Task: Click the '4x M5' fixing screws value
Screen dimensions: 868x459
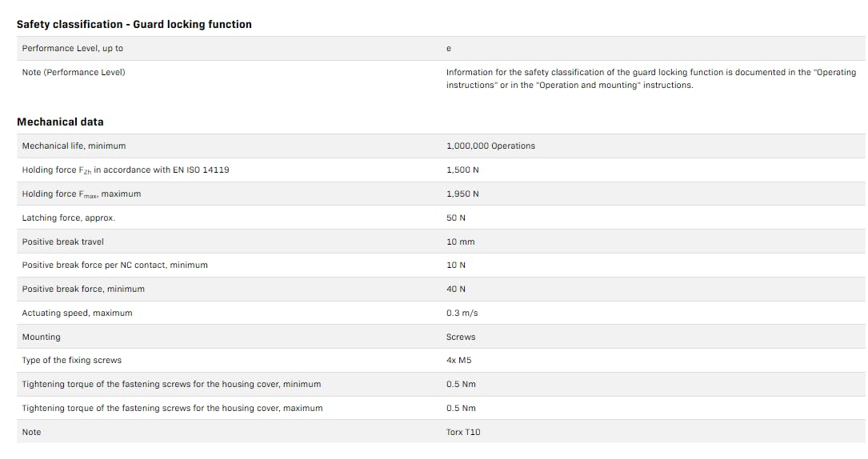Action: pos(458,360)
